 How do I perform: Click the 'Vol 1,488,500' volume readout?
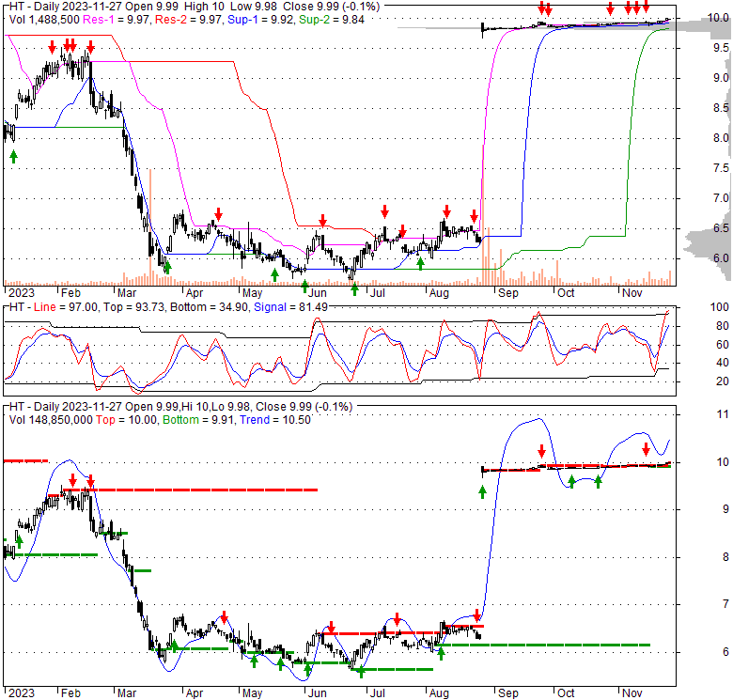(x=44, y=20)
